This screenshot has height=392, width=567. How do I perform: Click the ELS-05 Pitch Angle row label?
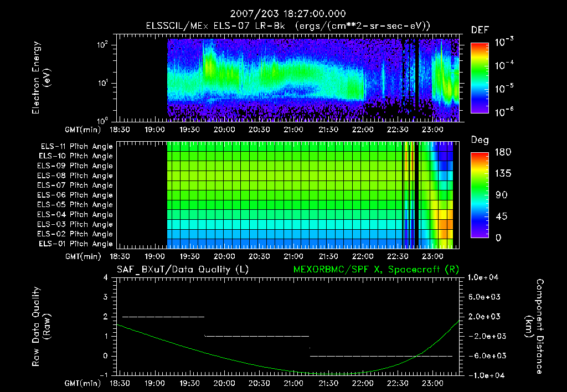click(x=75, y=205)
